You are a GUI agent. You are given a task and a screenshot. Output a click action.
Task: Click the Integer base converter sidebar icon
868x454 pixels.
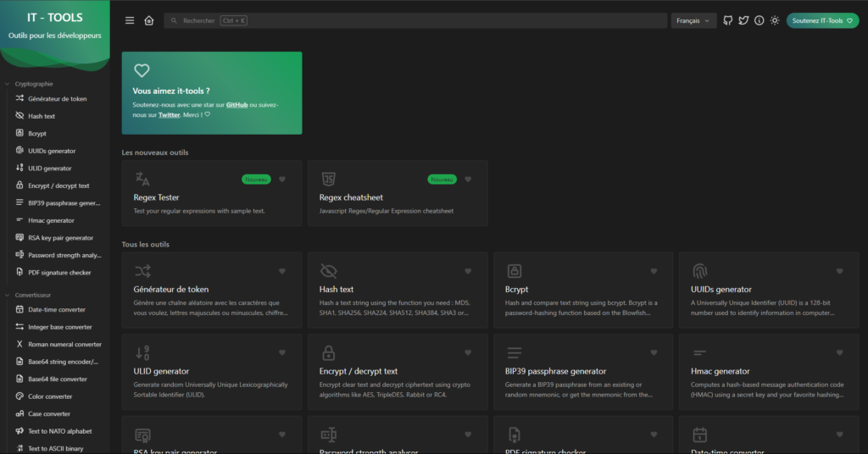click(x=19, y=326)
